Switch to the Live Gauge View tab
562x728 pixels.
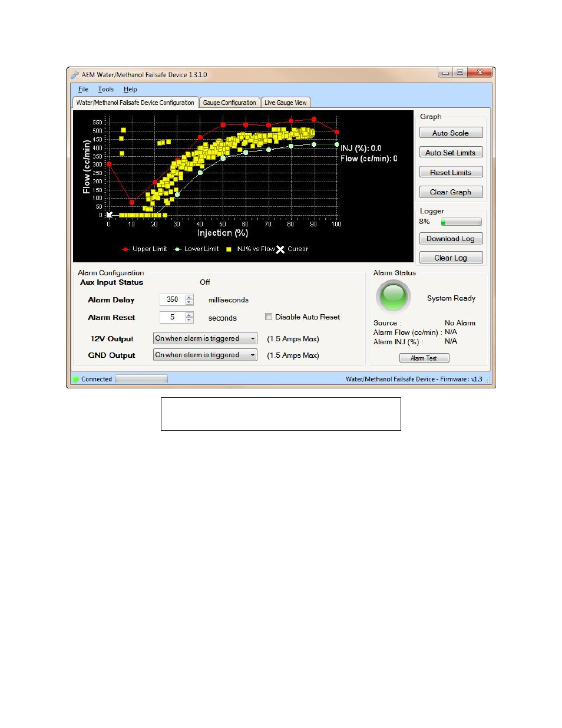285,103
